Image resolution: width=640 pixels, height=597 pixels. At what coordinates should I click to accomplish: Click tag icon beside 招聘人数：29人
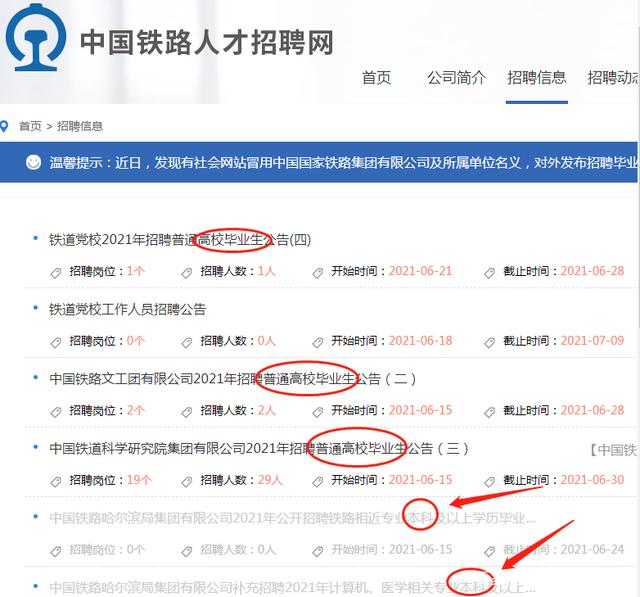point(187,480)
